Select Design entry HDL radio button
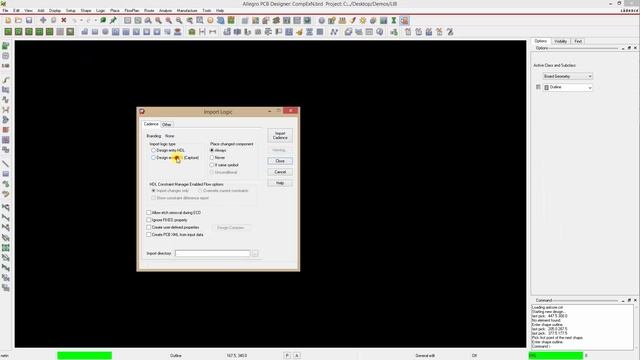 [153, 150]
